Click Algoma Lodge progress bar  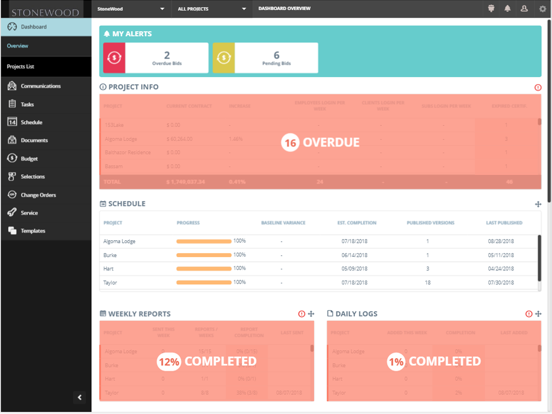pos(203,241)
